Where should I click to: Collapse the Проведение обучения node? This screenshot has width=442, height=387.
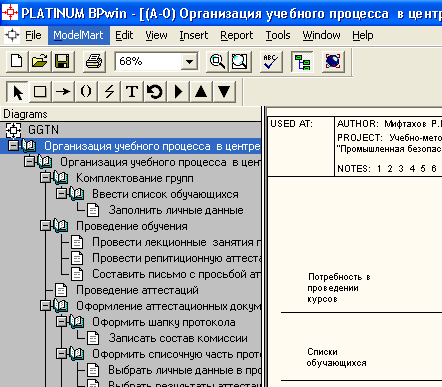point(45,226)
